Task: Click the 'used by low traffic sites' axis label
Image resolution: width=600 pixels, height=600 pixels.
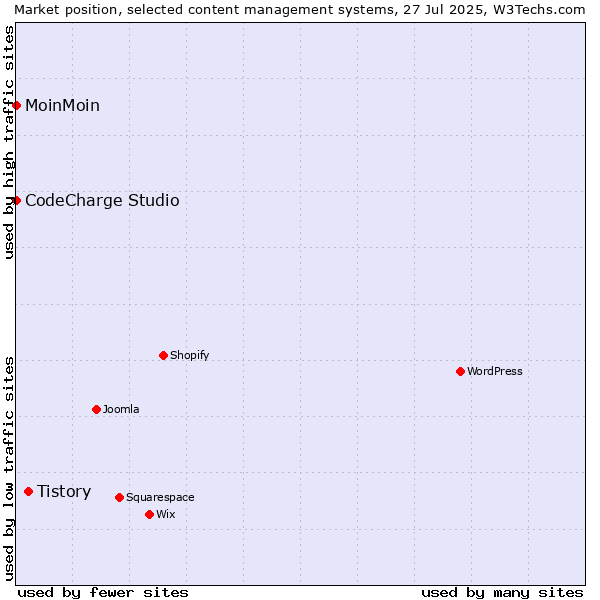Action: (8, 469)
